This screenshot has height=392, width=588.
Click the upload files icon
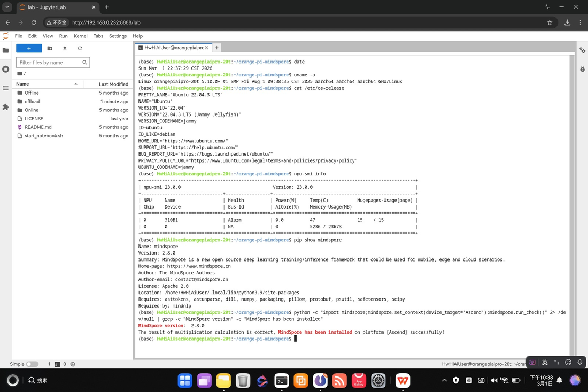click(64, 48)
